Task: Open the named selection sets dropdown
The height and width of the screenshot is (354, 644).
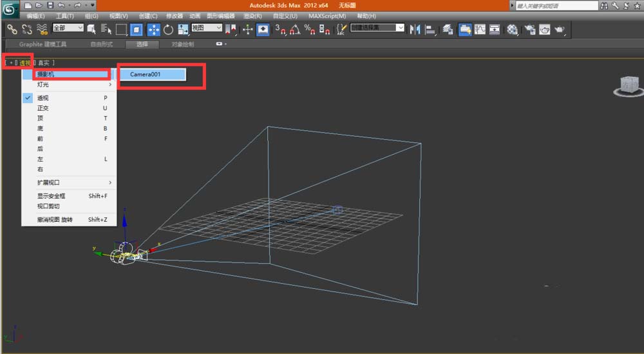Action: tap(377, 28)
